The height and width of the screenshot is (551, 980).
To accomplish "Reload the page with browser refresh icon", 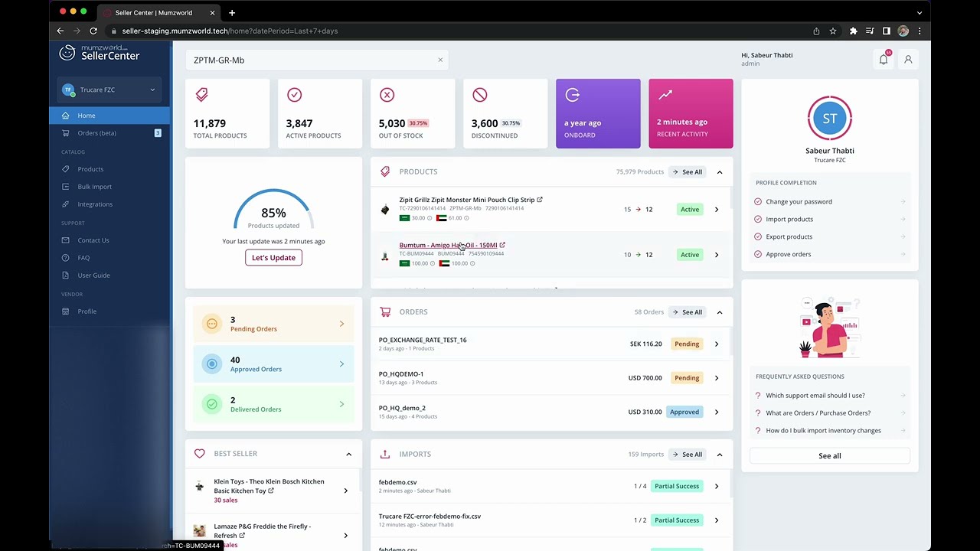I will tap(93, 31).
